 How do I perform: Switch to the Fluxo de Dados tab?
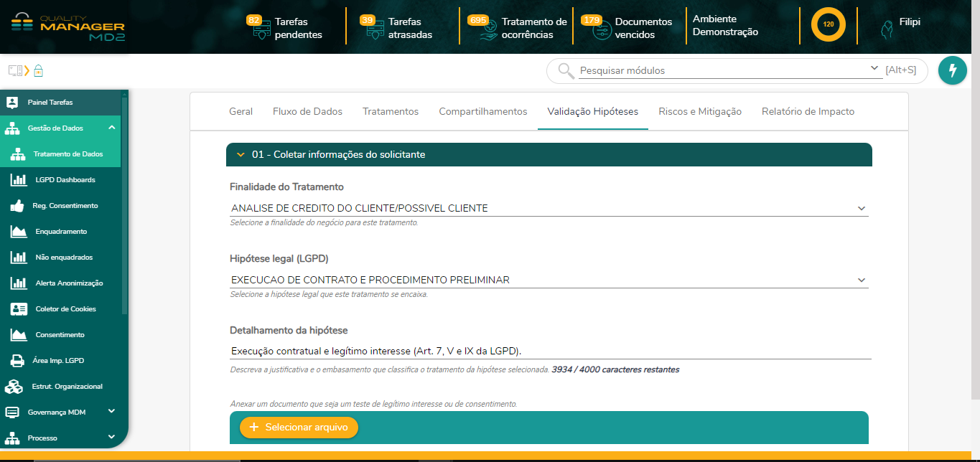pos(307,112)
